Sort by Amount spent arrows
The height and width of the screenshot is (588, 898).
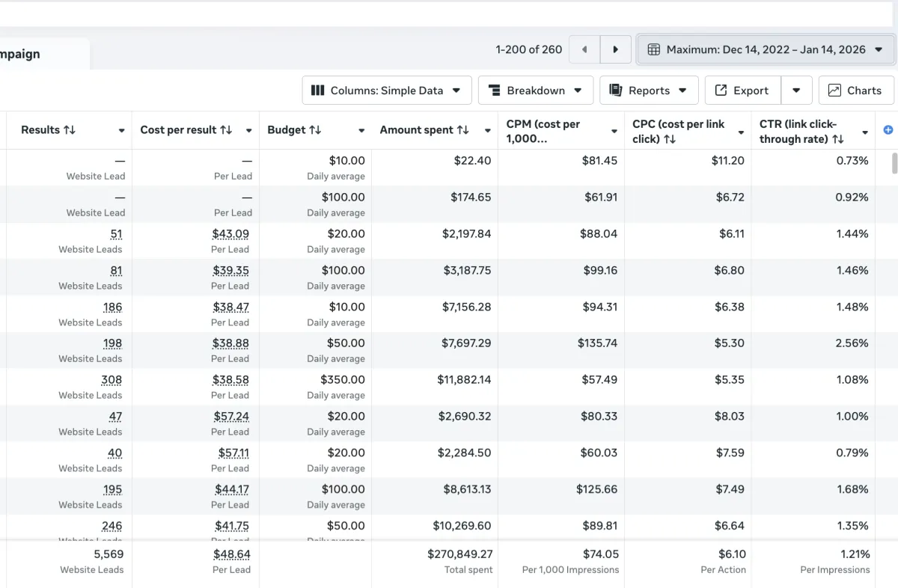463,130
